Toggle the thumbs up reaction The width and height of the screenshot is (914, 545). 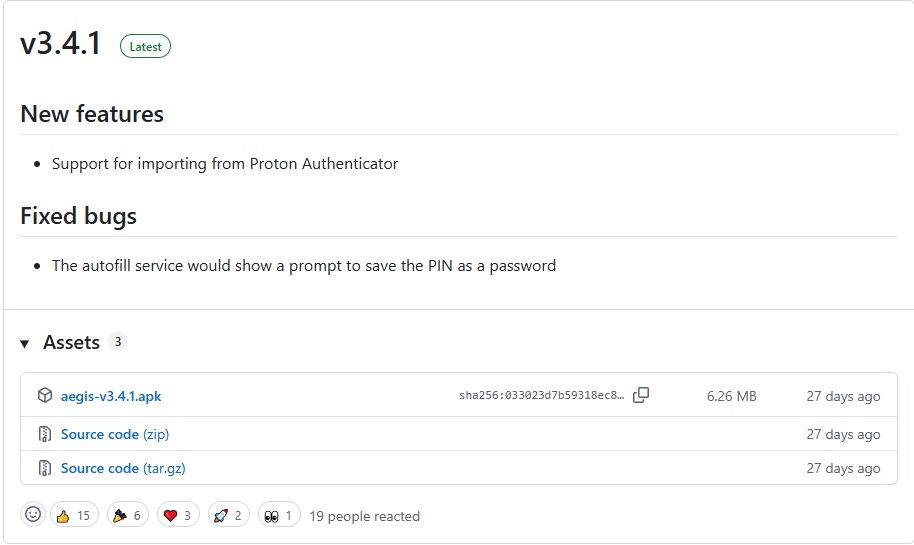74,515
